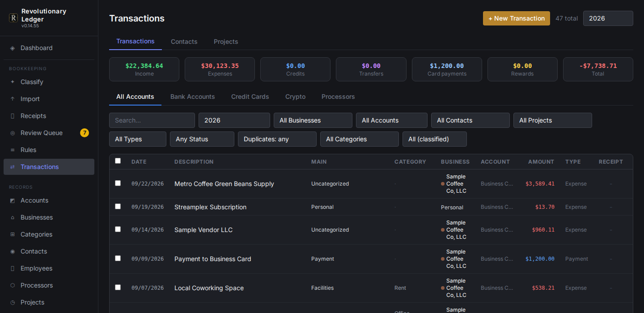Click the Dashboard sidebar icon
Viewport: 644px width, 313px height.
pyautogui.click(x=13, y=48)
